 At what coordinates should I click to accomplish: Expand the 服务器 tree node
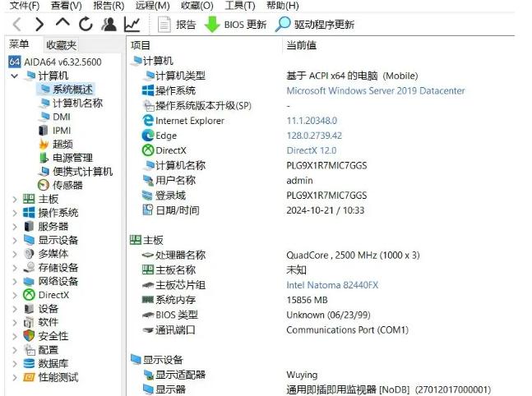point(15,227)
